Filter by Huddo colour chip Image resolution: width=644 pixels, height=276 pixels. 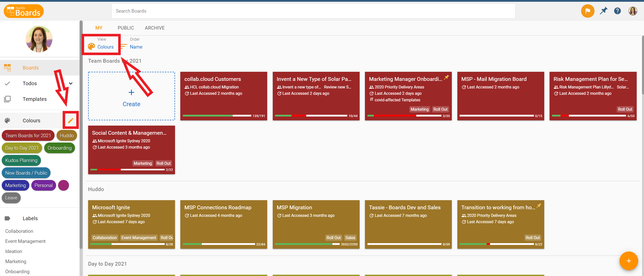(x=67, y=135)
